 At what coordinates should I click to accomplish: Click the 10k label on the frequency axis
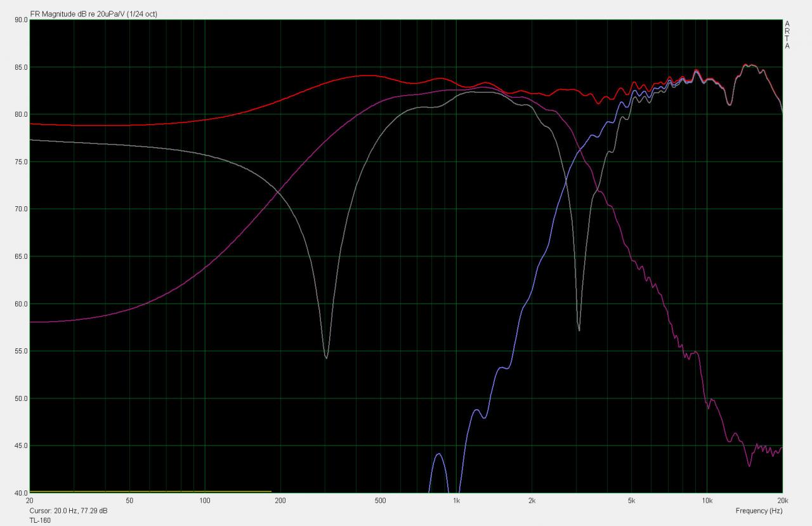(707, 501)
